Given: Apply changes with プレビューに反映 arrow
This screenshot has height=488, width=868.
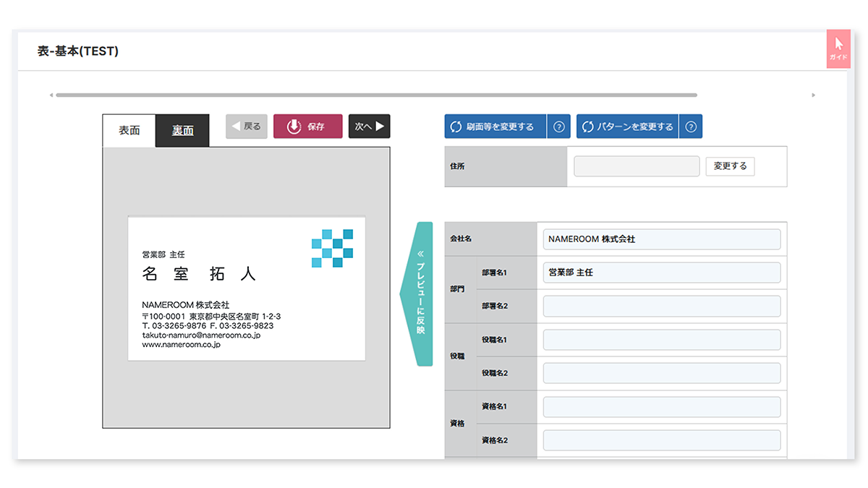Looking at the screenshot, I should click(x=417, y=294).
